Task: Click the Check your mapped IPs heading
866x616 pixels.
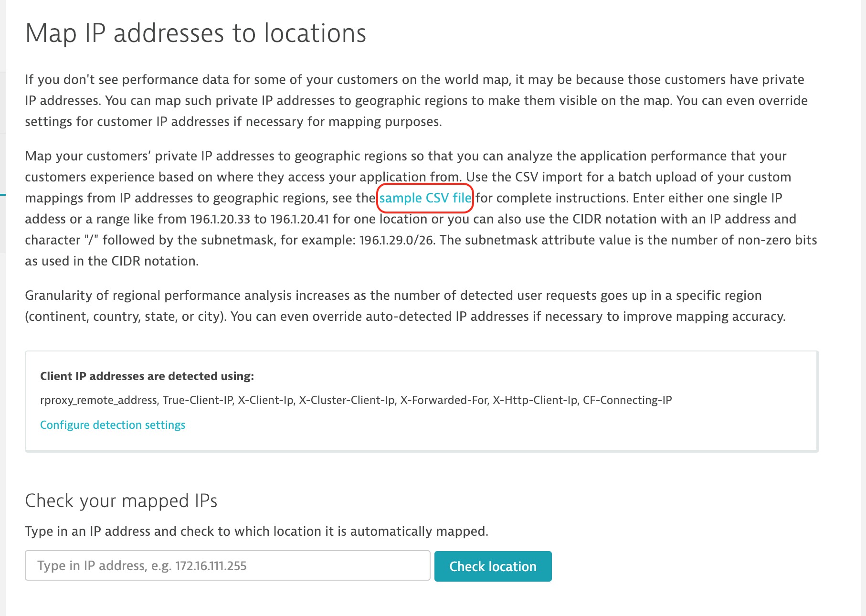Action: 121,501
